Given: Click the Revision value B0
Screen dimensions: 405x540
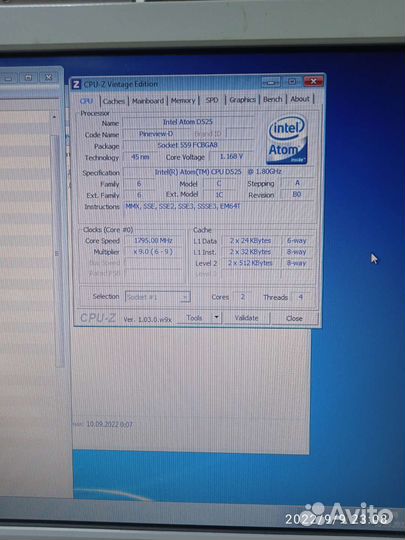Looking at the screenshot, I should [x=297, y=194].
